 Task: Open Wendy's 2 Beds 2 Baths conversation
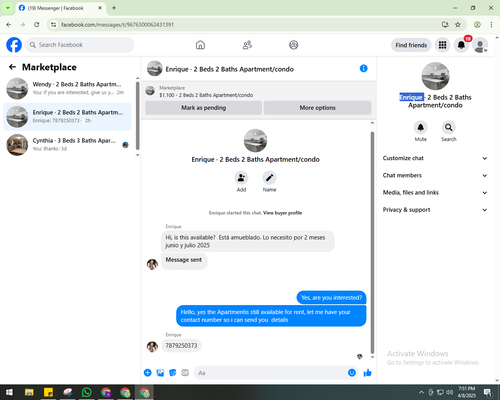[x=68, y=89]
